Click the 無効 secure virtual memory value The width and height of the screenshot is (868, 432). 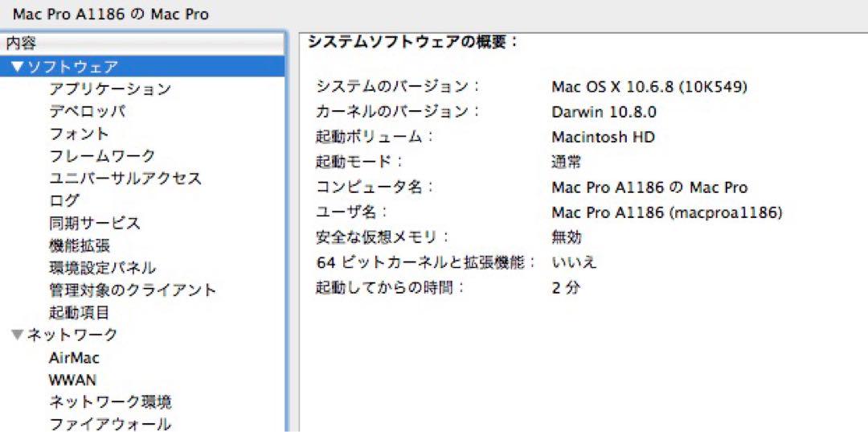pos(567,237)
